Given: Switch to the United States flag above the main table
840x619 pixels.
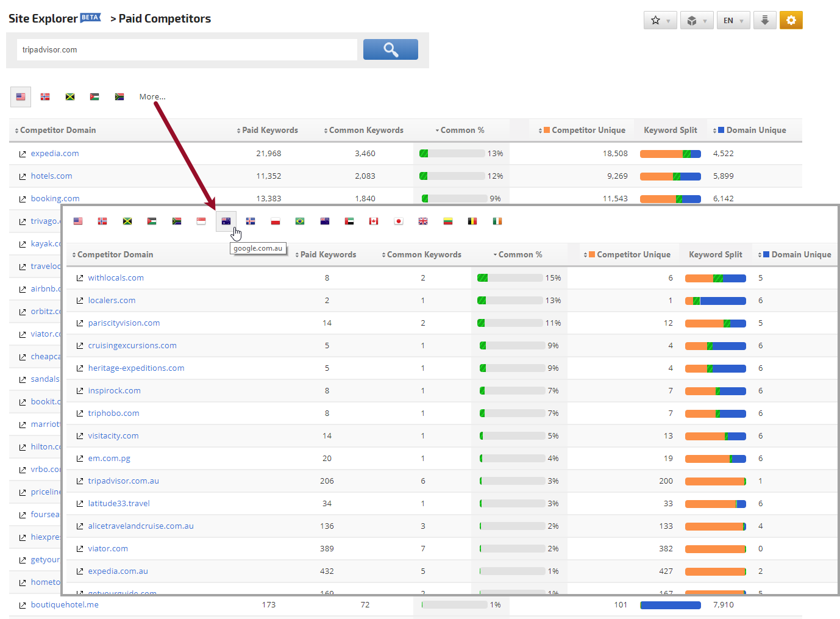Looking at the screenshot, I should click(x=21, y=97).
